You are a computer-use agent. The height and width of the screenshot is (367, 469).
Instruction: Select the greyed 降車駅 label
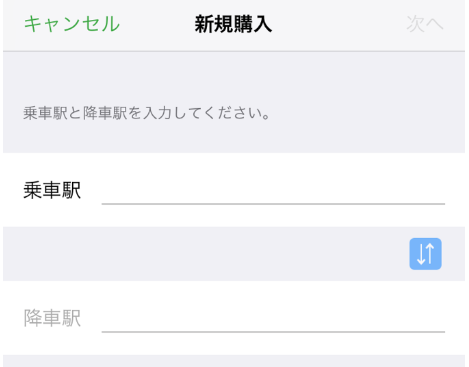(x=52, y=318)
